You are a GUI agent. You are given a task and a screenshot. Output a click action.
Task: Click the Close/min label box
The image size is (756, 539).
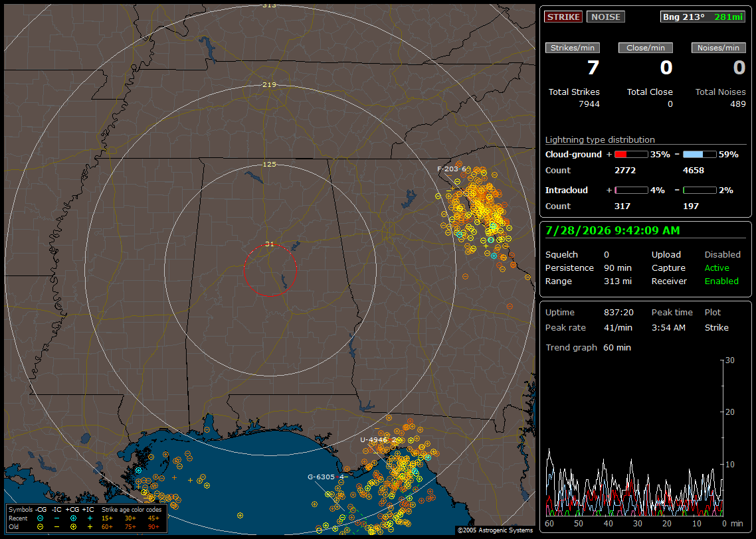tap(646, 48)
